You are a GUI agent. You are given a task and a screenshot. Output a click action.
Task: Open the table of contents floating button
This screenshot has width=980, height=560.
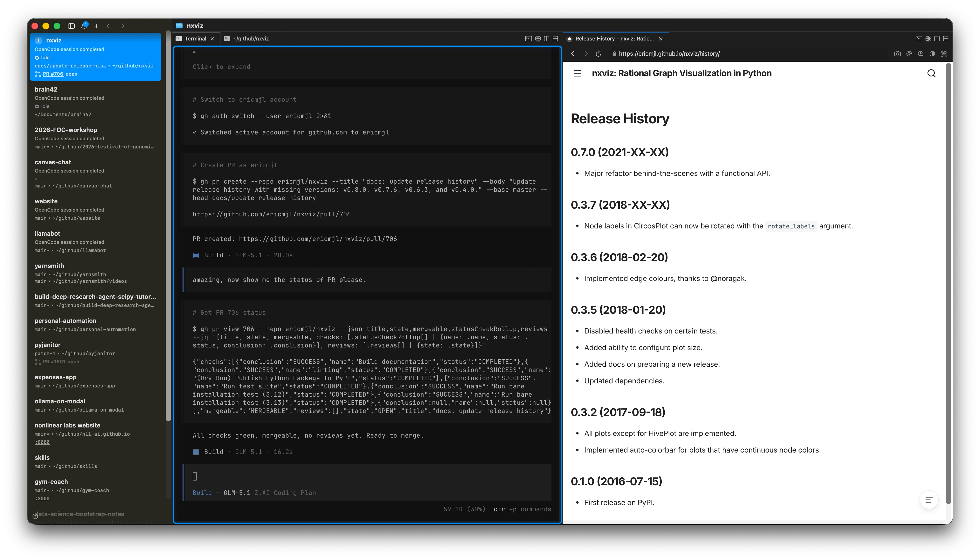[929, 500]
